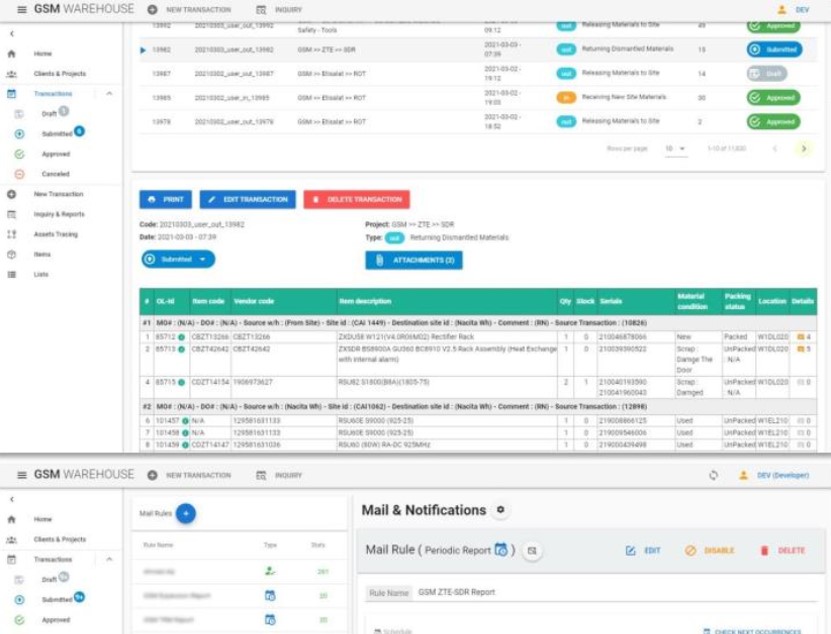The image size is (831, 634).
Task: Open the Rows per page dropdown
Action: [x=677, y=148]
